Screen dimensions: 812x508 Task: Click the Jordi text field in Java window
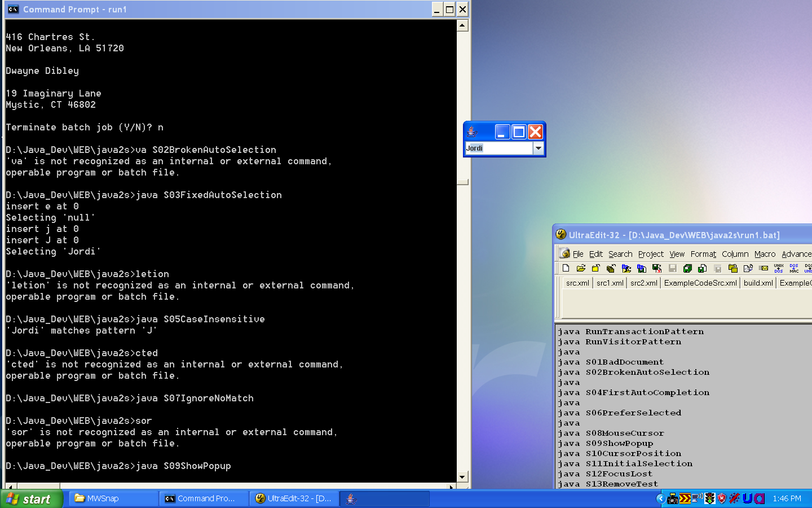(499, 148)
